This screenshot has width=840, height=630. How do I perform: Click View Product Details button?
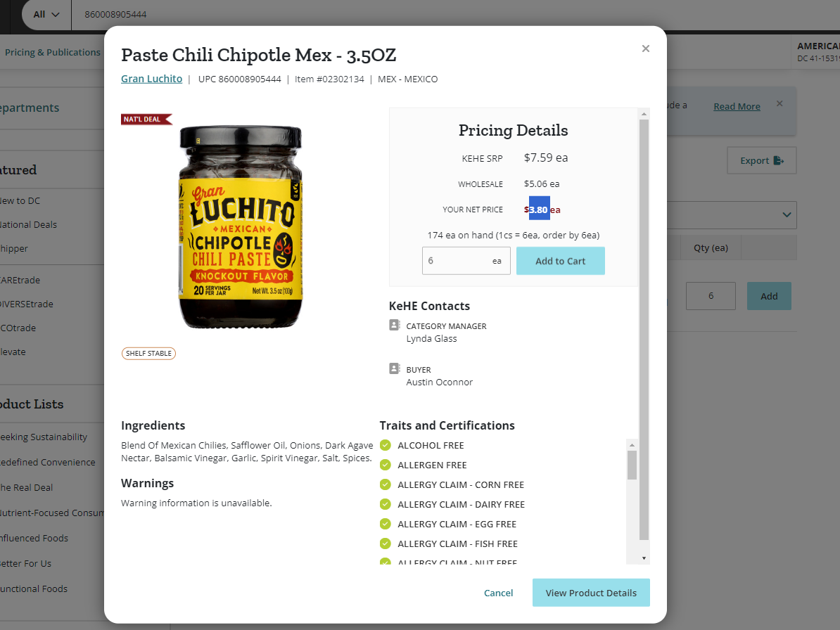[591, 593]
